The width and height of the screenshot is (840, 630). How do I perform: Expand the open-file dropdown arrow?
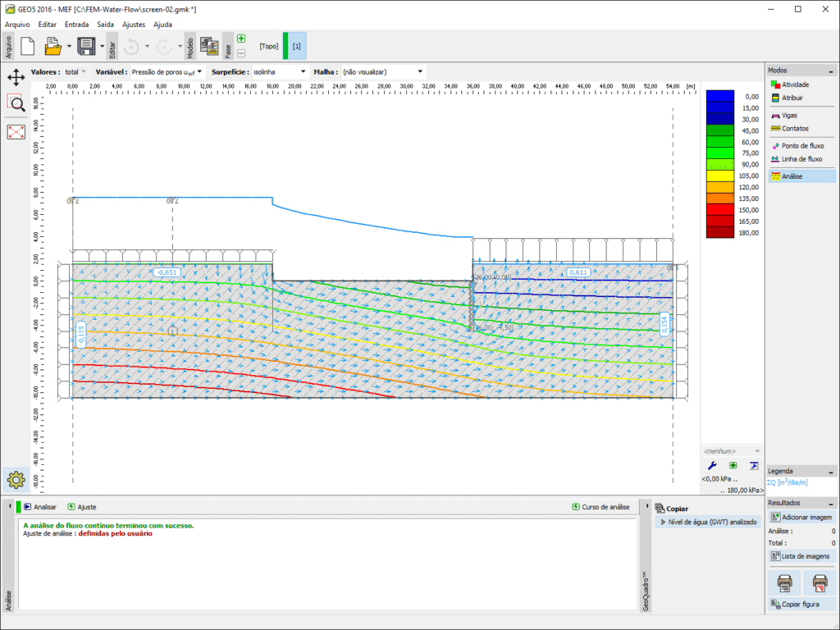point(69,47)
